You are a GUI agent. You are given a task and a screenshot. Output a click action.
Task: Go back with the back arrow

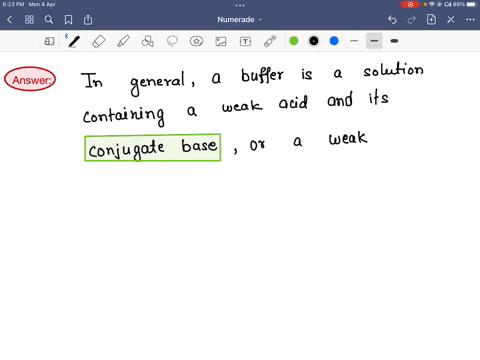coord(10,20)
